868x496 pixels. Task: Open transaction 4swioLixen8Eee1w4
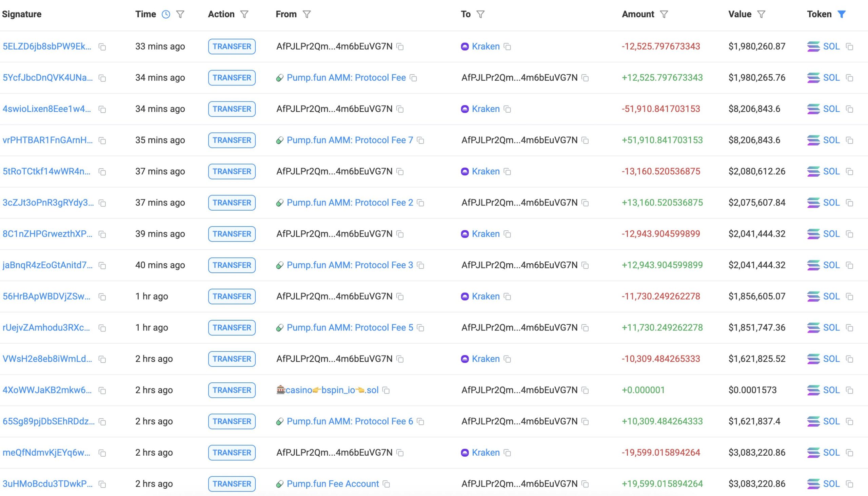pyautogui.click(x=47, y=109)
